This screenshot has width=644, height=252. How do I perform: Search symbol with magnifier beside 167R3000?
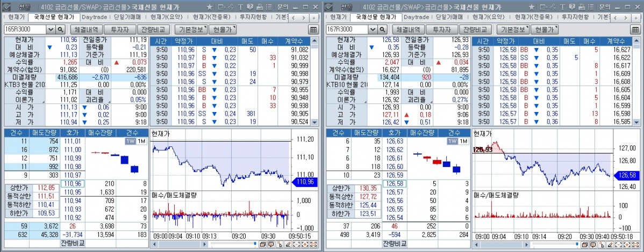tap(382, 30)
